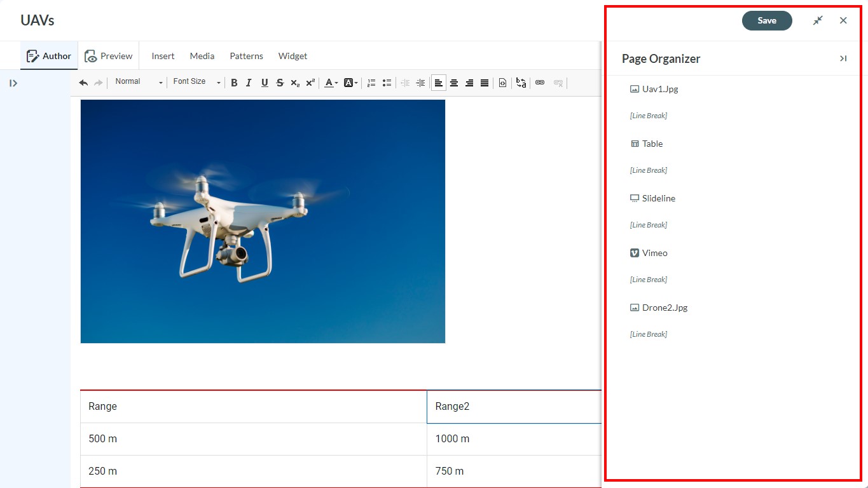Click the unlink icon

click(x=558, y=83)
